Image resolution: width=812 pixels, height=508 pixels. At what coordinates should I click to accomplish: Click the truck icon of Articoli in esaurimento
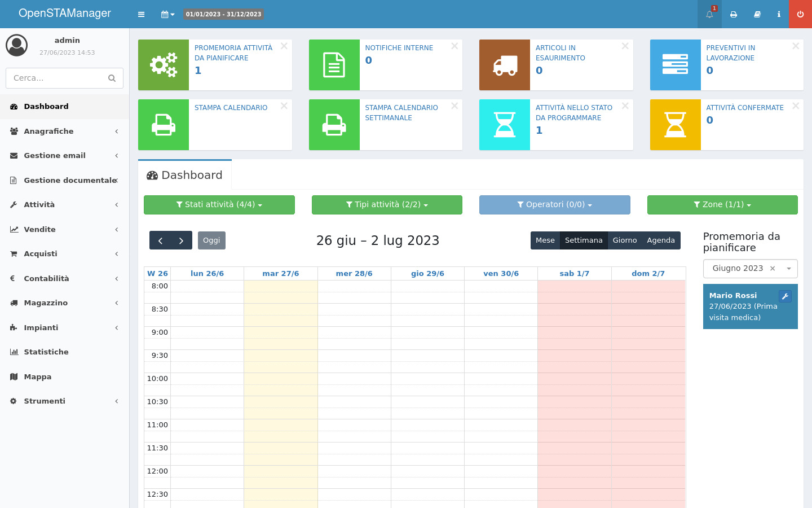point(505,65)
